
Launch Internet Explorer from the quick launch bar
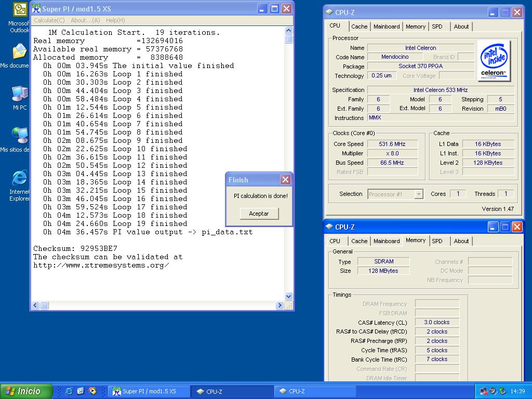point(69,391)
